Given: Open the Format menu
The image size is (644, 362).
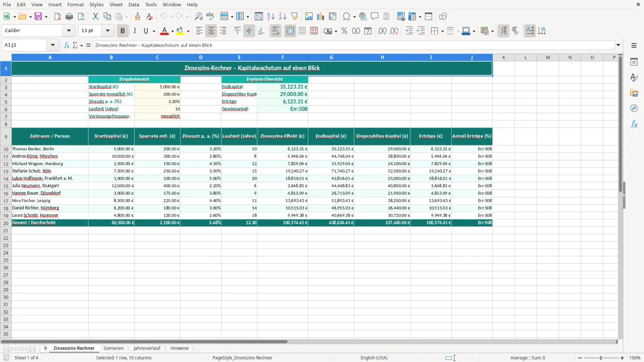Looking at the screenshot, I should point(76,4).
